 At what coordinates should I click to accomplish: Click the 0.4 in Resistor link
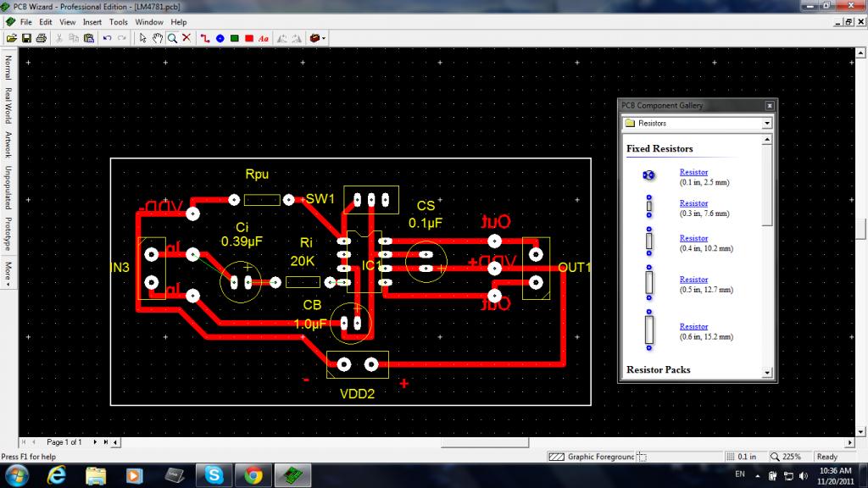coord(693,238)
